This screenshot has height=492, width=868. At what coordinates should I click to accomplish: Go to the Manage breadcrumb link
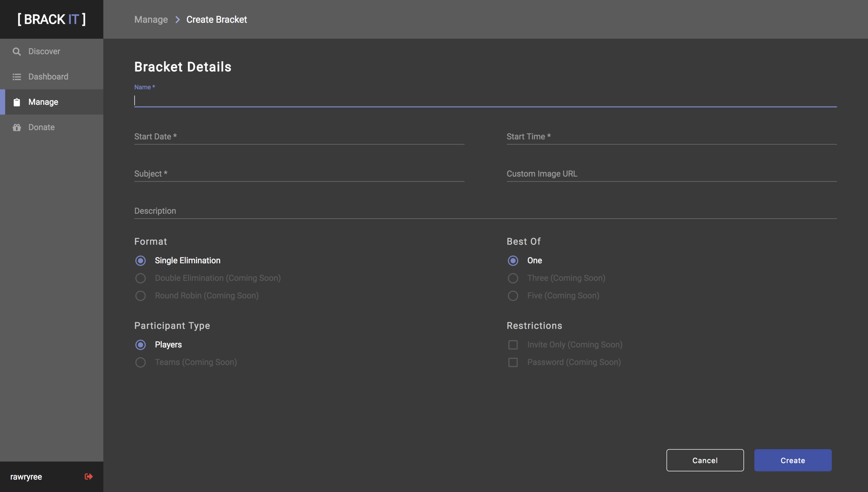click(151, 19)
